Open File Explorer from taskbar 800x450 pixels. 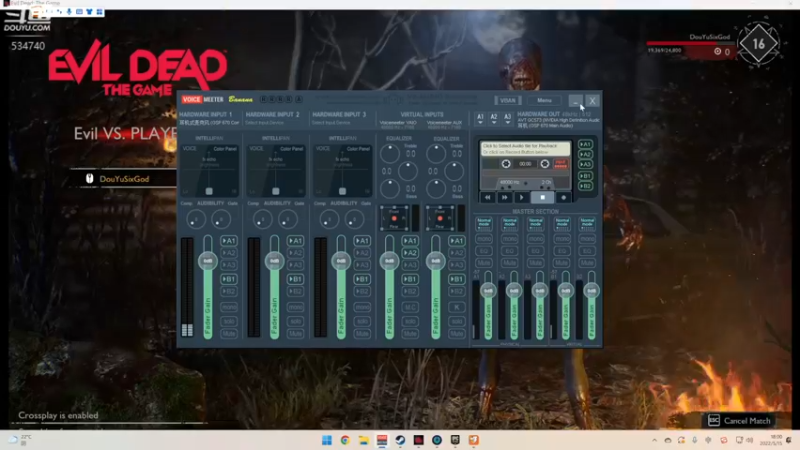(363, 440)
